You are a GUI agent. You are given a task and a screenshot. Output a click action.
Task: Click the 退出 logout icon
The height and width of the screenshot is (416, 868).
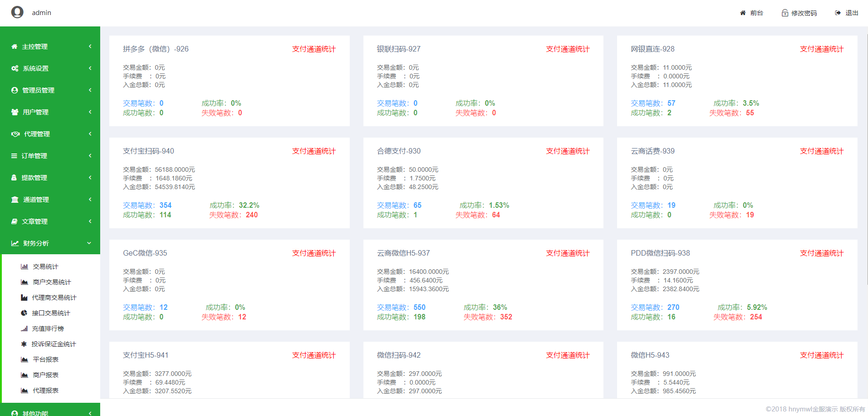[x=838, y=12]
